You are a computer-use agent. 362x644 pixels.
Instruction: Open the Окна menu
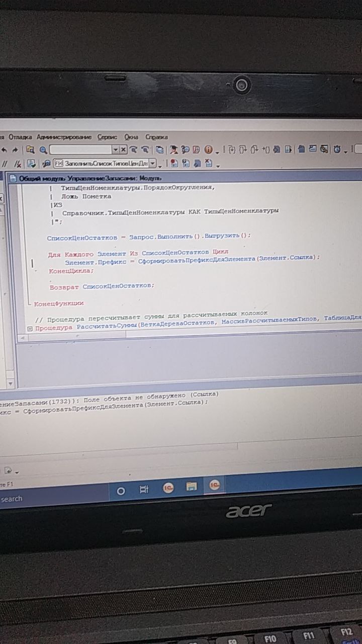[131, 137]
